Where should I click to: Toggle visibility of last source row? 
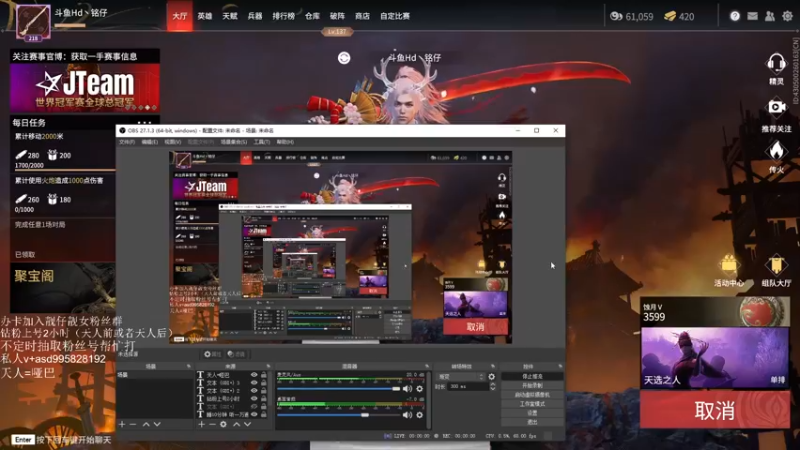click(254, 415)
